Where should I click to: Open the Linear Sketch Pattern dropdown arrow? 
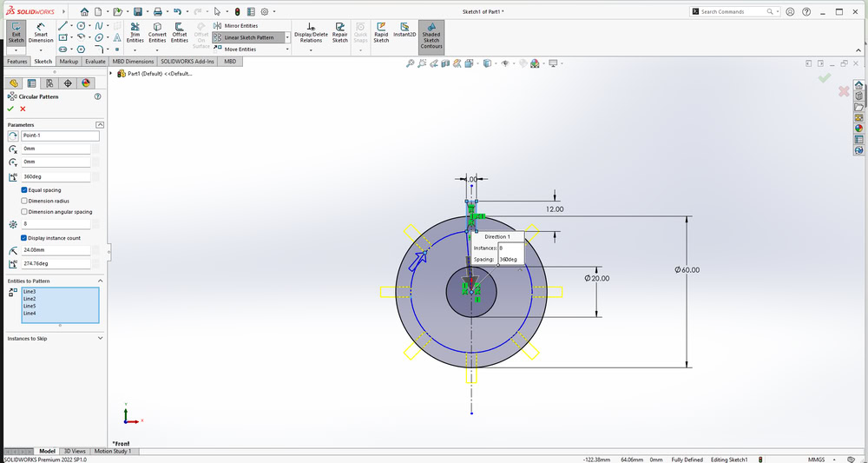[287, 37]
